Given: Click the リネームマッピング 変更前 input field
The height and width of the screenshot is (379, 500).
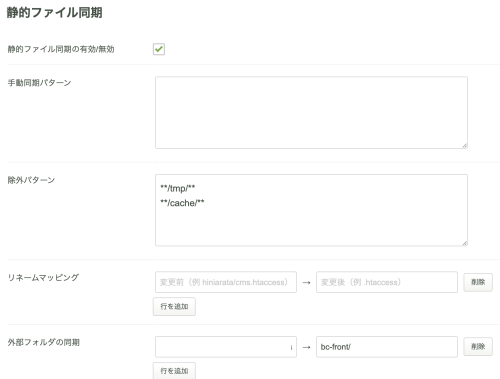Looking at the screenshot, I should pyautogui.click(x=226, y=282).
